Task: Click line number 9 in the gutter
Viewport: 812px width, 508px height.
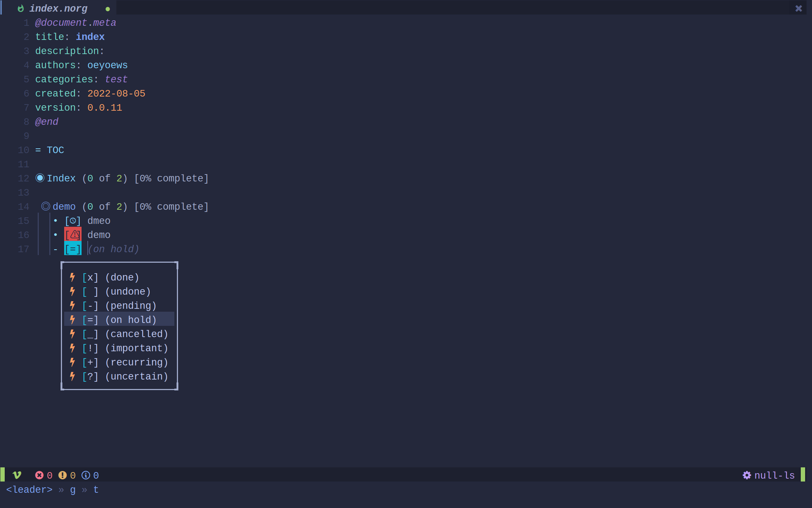Action: click(26, 136)
